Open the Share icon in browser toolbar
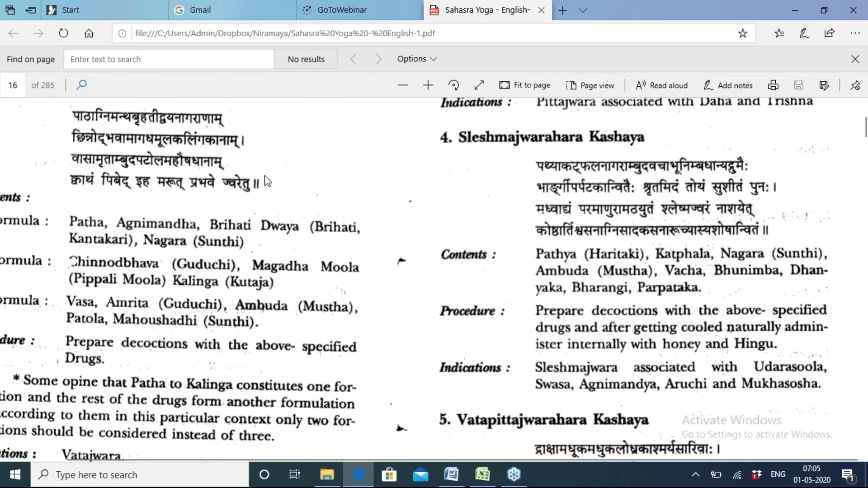Viewport: 868px width, 488px height. pos(829,33)
